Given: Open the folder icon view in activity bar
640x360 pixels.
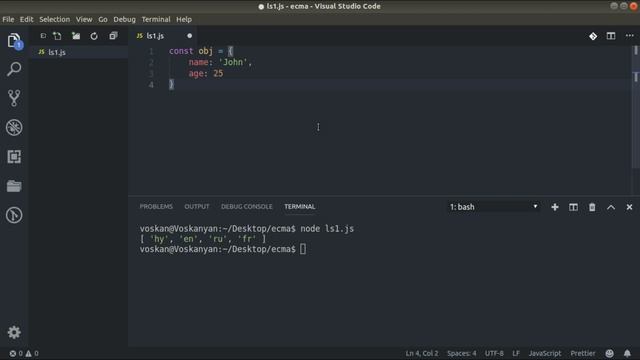Looking at the screenshot, I should coord(14,186).
